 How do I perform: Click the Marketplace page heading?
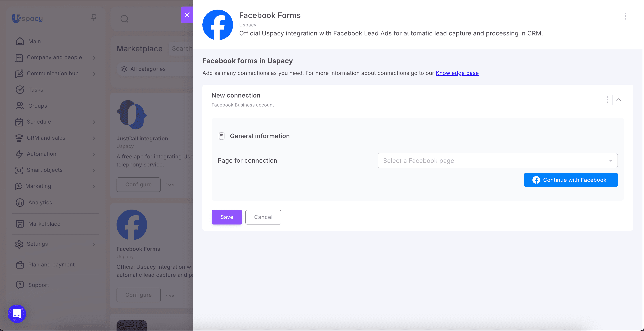point(140,49)
